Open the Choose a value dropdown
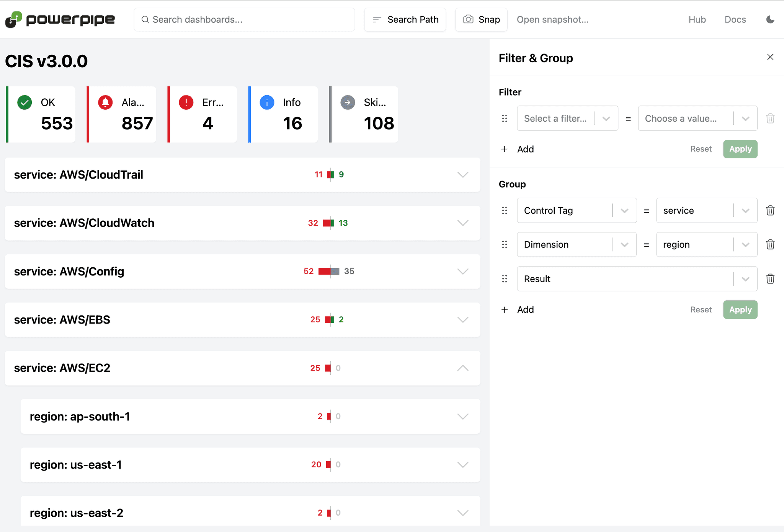Viewport: 784px width, 532px height. coord(697,119)
